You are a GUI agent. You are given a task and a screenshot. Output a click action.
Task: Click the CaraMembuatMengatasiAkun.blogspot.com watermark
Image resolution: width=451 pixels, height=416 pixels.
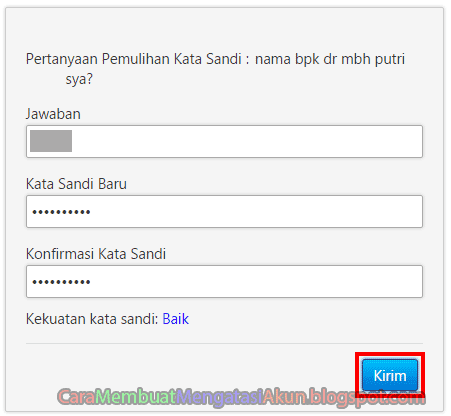coord(241,397)
